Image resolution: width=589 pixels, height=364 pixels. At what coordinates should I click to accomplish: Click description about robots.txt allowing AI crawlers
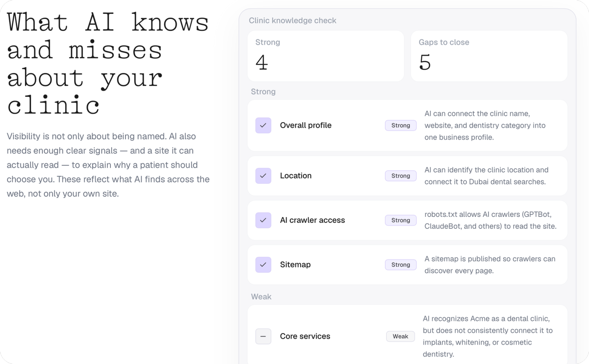tap(490, 220)
